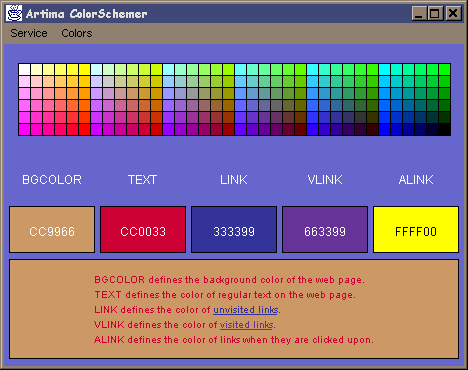The width and height of the screenshot is (468, 370).
Task: Select the BGCOLOR box showing CC9966
Action: [x=52, y=229]
